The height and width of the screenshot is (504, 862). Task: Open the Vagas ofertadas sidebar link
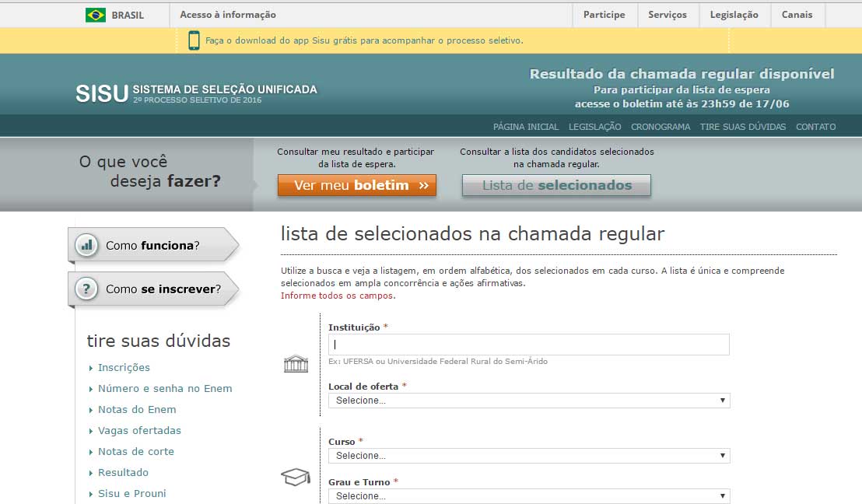tap(139, 430)
